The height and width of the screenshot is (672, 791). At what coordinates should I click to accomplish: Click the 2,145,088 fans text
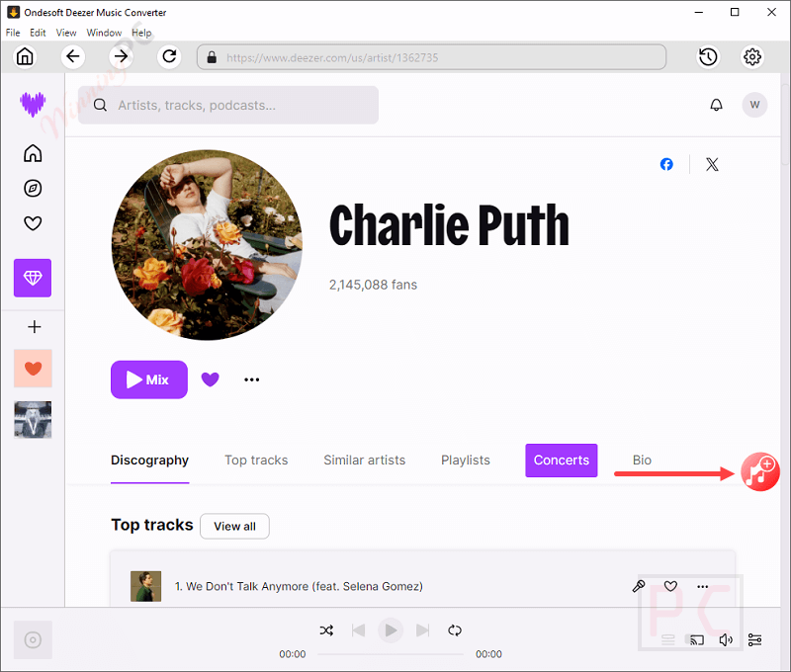click(x=373, y=285)
